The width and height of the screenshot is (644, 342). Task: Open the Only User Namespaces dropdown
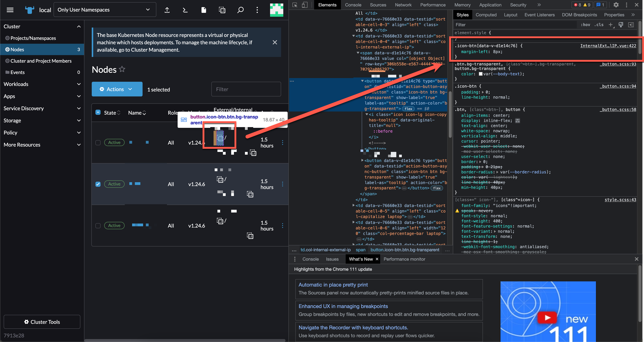coord(105,10)
